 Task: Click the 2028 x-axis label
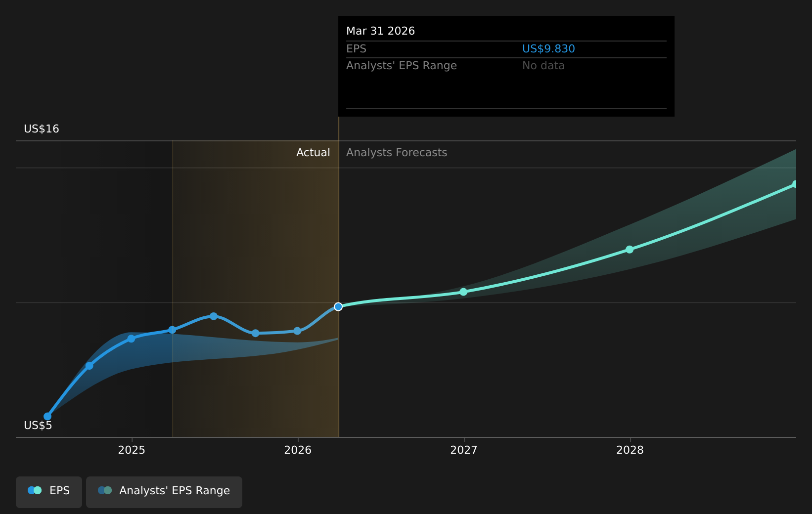click(x=630, y=450)
